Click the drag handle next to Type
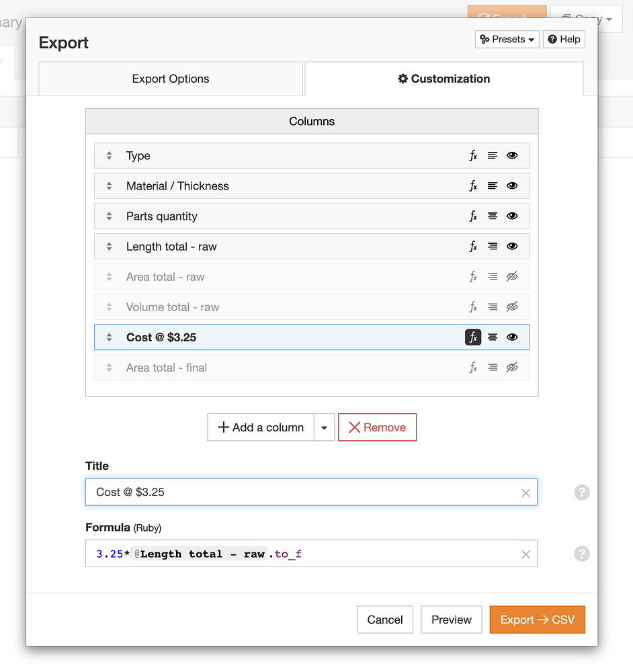Screen dimensions: 633x672 (x=109, y=155)
